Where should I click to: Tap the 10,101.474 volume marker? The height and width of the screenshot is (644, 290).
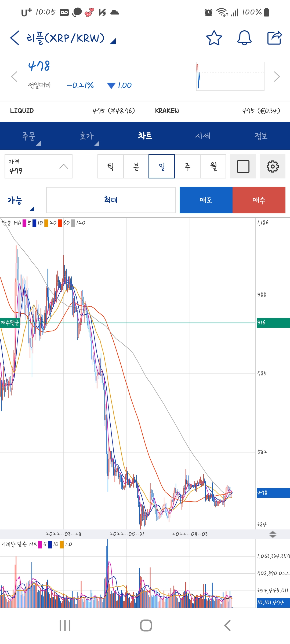point(273,603)
